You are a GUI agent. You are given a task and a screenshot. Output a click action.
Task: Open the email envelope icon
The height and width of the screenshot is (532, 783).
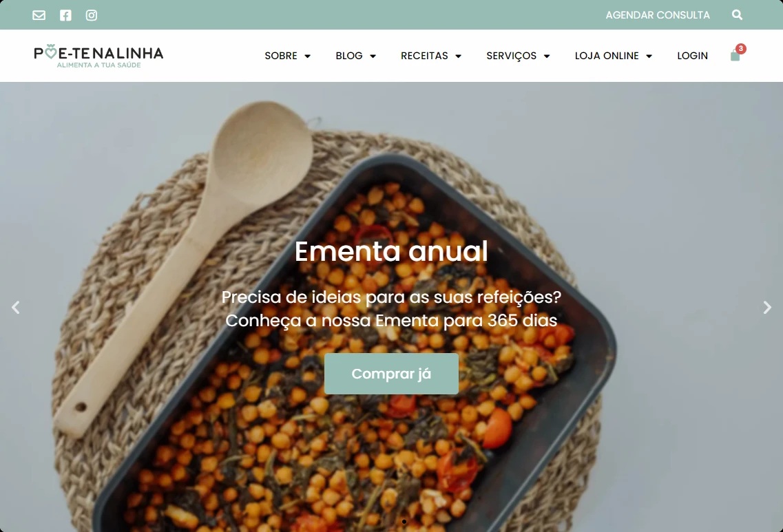tap(39, 15)
